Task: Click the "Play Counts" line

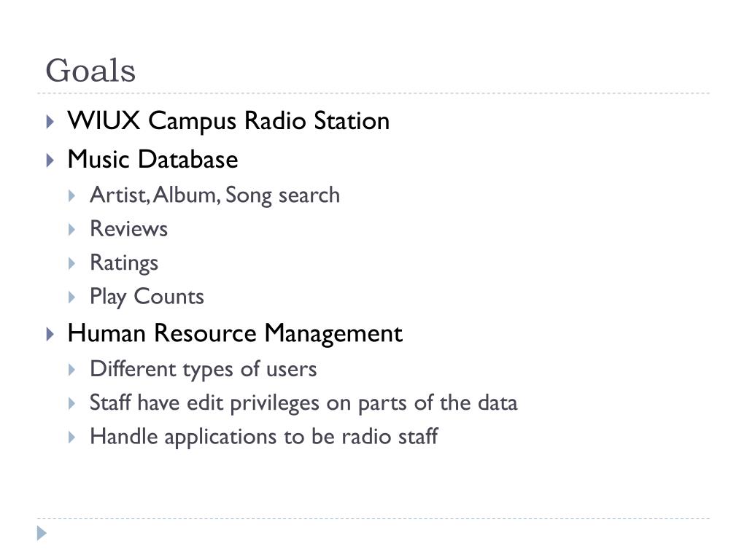Action: pos(147,296)
